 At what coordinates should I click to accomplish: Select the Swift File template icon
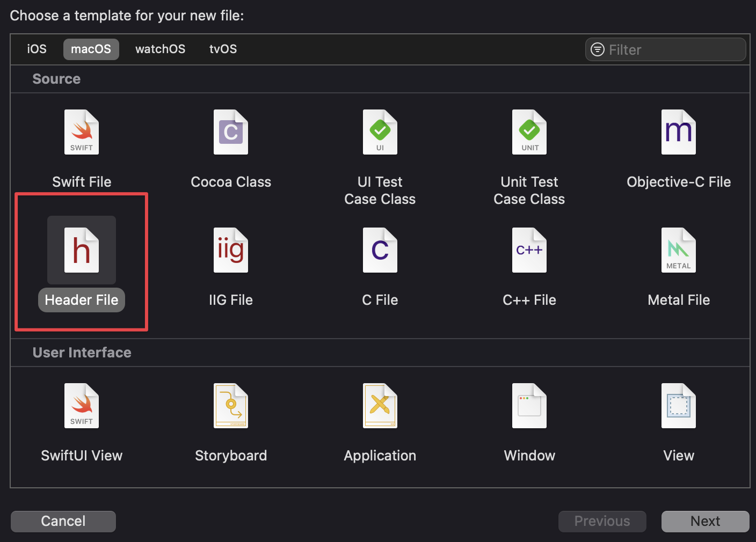[x=82, y=132]
